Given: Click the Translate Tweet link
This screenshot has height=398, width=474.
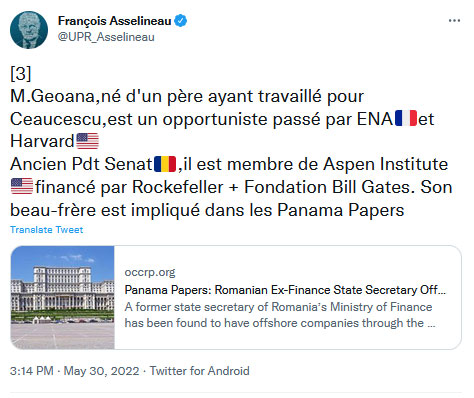Looking at the screenshot, I should [x=47, y=230].
